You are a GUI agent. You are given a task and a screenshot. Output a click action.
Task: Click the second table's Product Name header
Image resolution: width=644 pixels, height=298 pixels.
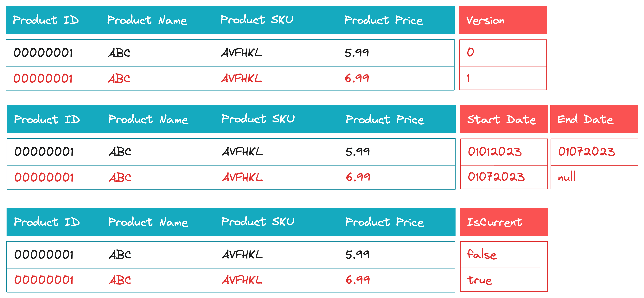pyautogui.click(x=148, y=119)
